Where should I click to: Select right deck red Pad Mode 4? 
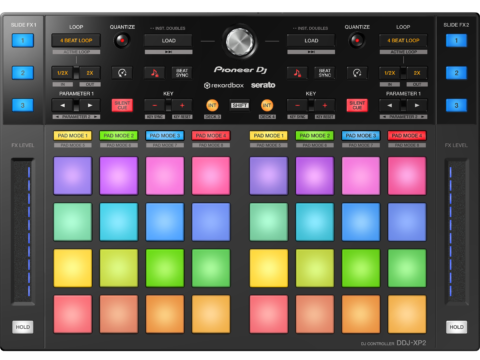click(407, 136)
